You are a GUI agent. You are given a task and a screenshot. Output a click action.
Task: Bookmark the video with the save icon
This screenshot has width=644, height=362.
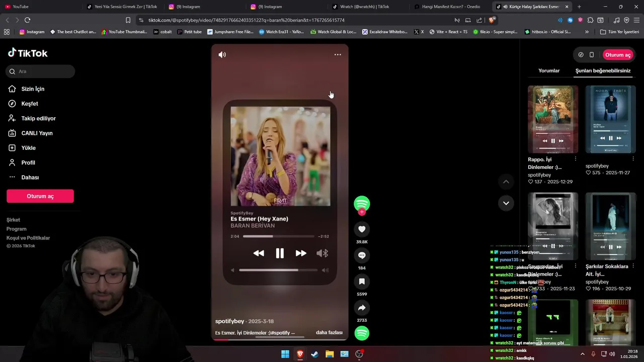point(362,282)
